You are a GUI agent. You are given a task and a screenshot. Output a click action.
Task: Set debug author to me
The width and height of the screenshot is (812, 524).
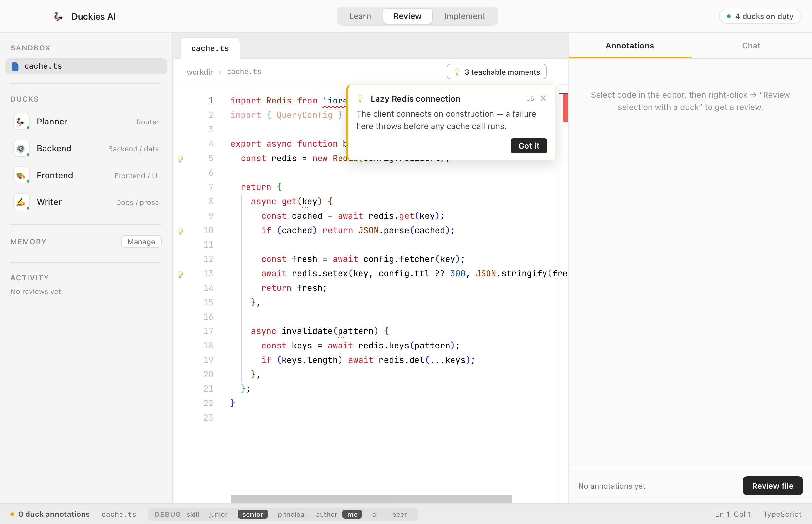click(x=352, y=514)
